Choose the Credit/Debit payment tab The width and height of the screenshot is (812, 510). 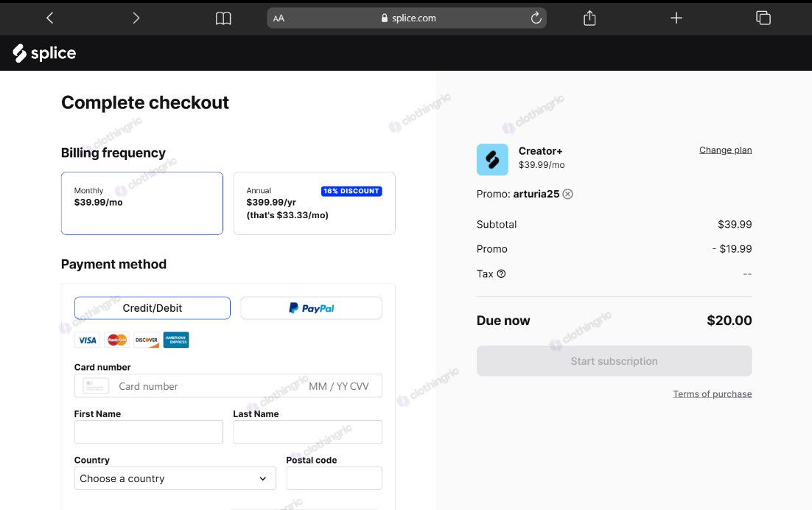click(153, 308)
